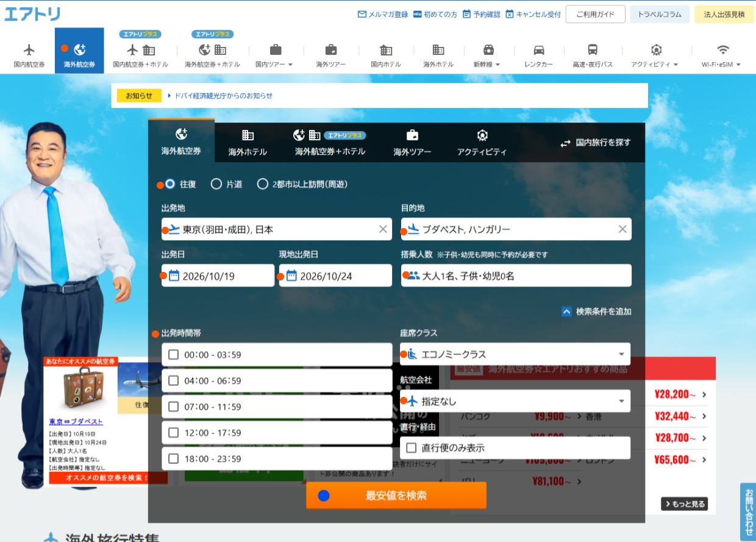Expand 国内ツアー navigation dropdown
Viewport: 756px width, 542px height.
274,55
